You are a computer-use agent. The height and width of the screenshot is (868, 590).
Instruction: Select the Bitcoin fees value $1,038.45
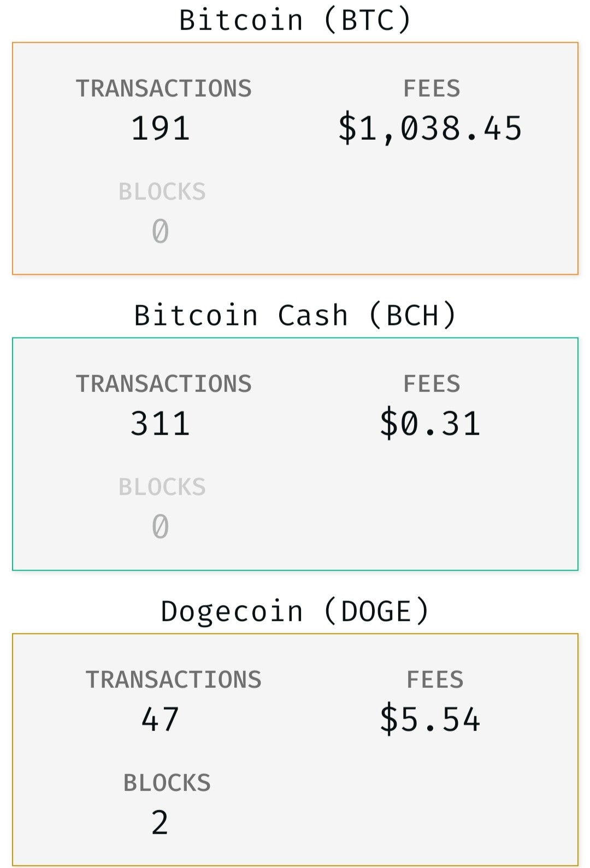(430, 129)
